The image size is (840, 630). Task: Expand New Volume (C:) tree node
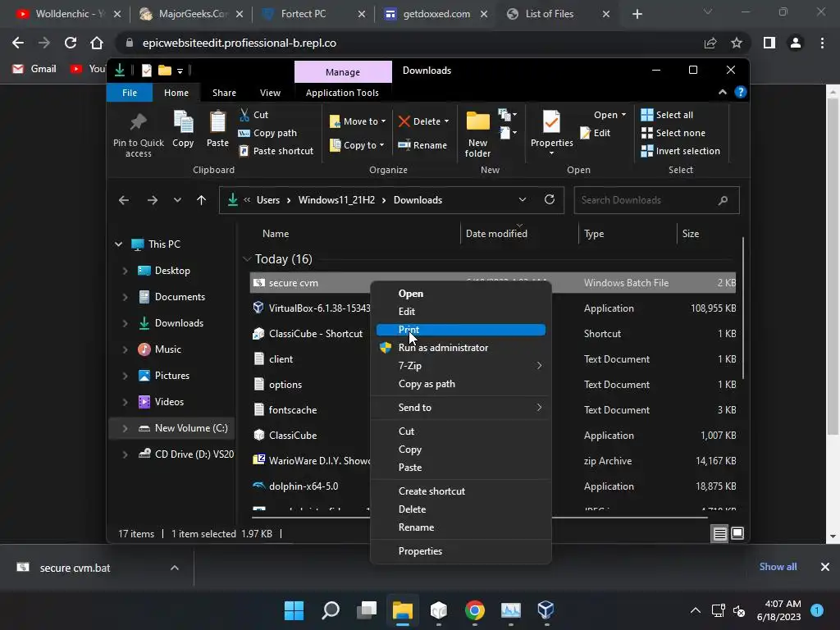click(125, 428)
